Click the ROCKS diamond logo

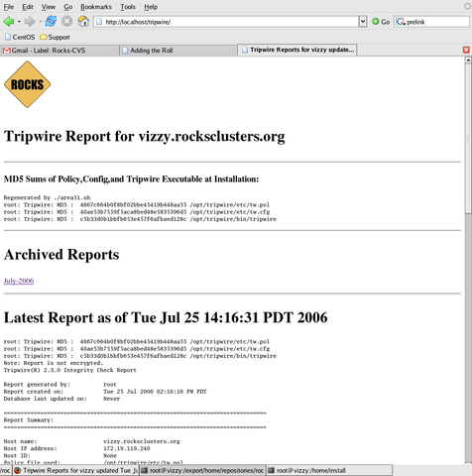27,84
